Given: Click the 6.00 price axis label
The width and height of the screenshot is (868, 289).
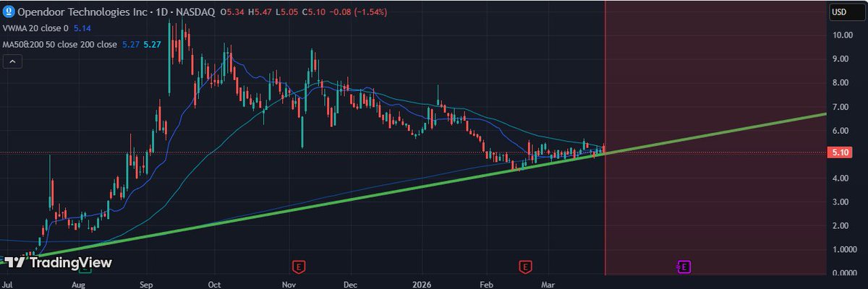Looking at the screenshot, I should (842, 131).
